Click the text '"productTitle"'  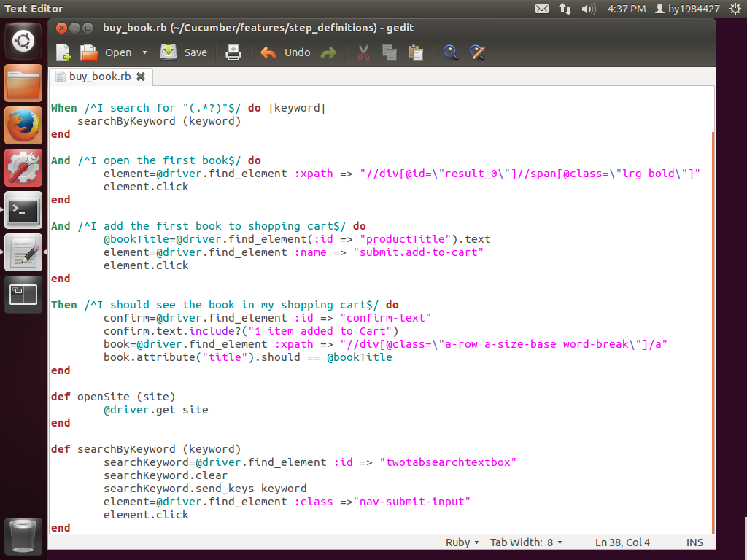pyautogui.click(x=406, y=239)
